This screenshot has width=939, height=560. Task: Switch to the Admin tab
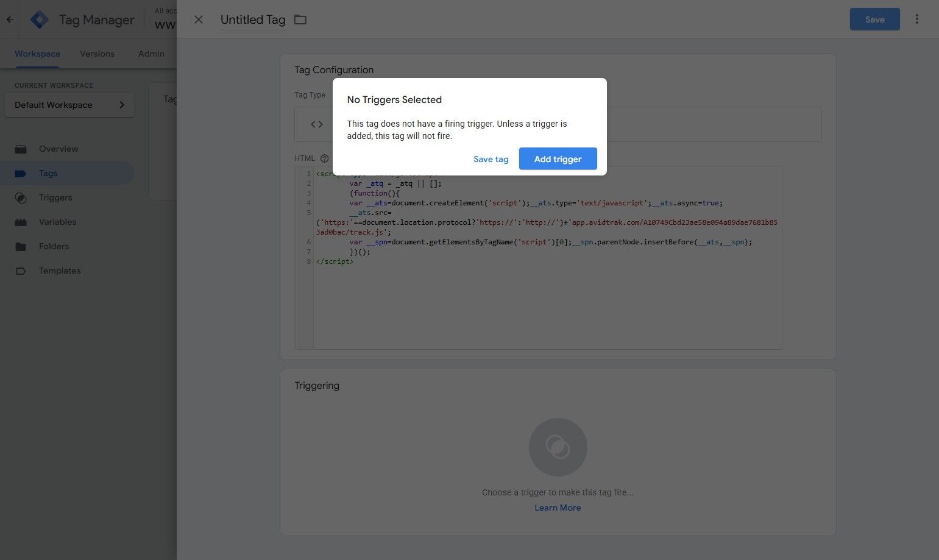151,54
